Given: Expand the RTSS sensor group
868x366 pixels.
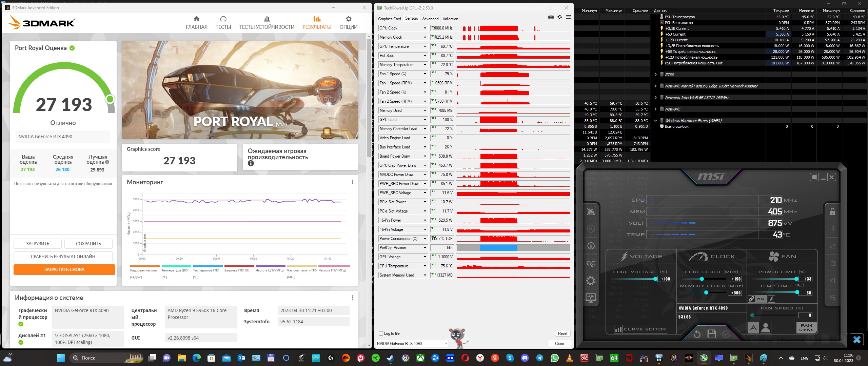Looking at the screenshot, I should coord(655,75).
